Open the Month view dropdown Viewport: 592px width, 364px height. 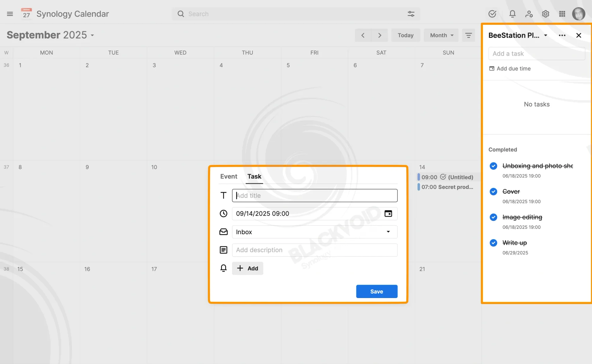coord(441,35)
